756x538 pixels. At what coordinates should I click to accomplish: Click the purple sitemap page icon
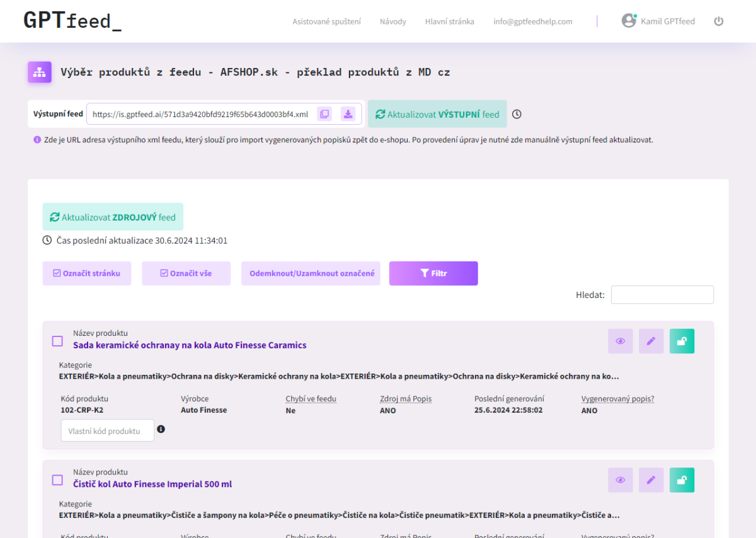coord(39,72)
